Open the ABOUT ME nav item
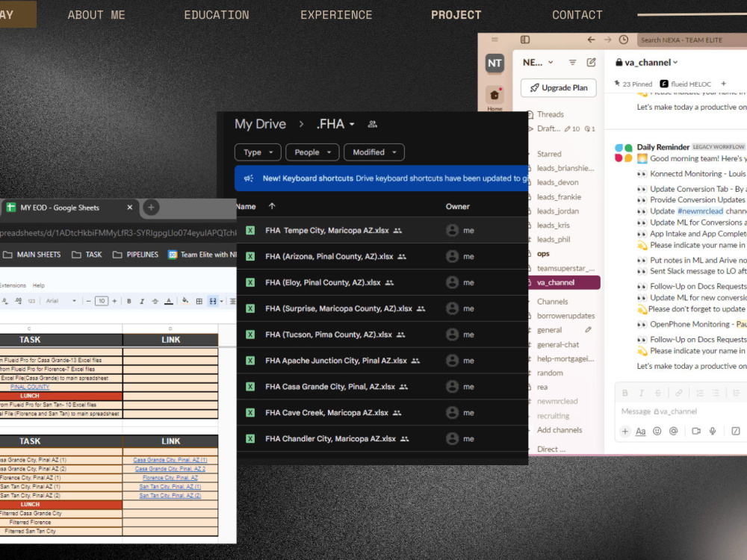 tap(96, 15)
